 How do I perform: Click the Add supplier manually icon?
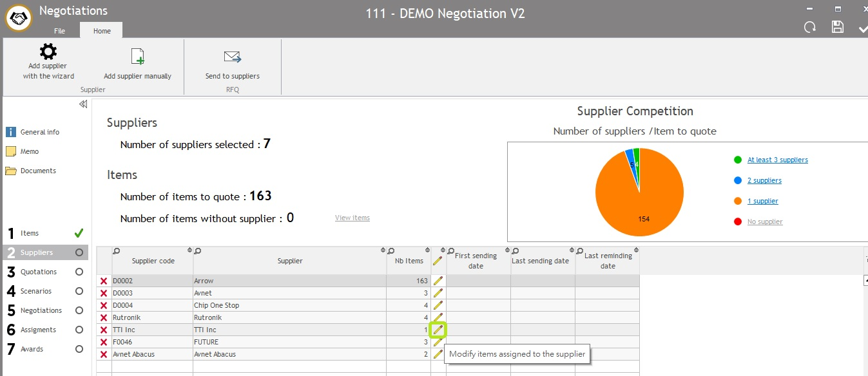coord(137,57)
